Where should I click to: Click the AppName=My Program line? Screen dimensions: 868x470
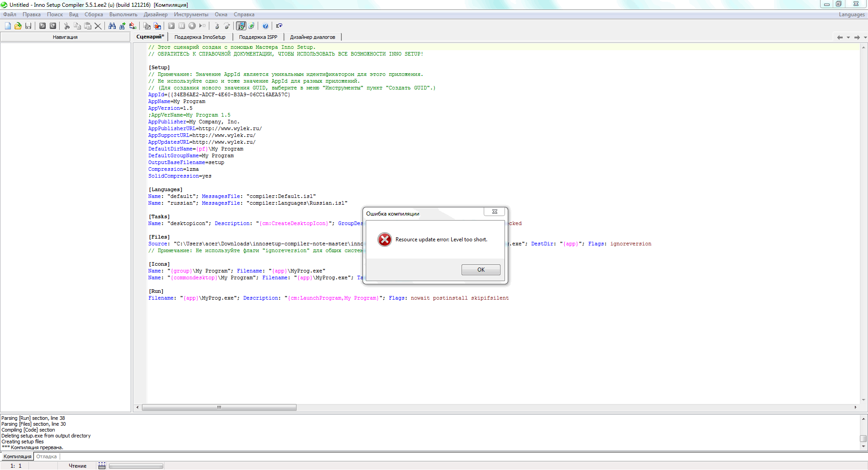click(177, 101)
